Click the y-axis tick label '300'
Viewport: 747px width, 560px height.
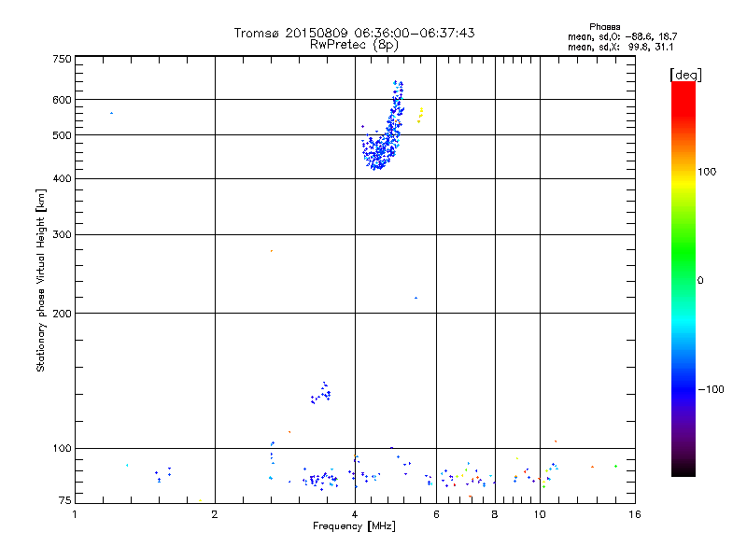point(62,234)
